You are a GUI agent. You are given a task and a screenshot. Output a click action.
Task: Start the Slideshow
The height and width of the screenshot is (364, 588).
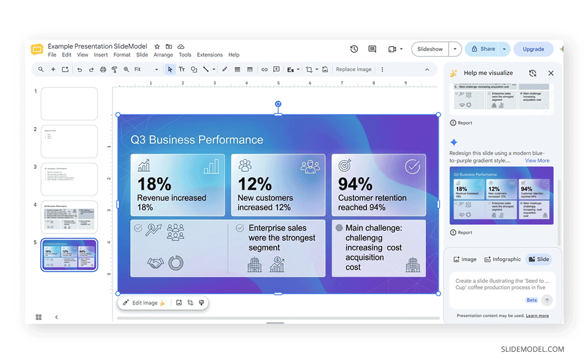[430, 49]
